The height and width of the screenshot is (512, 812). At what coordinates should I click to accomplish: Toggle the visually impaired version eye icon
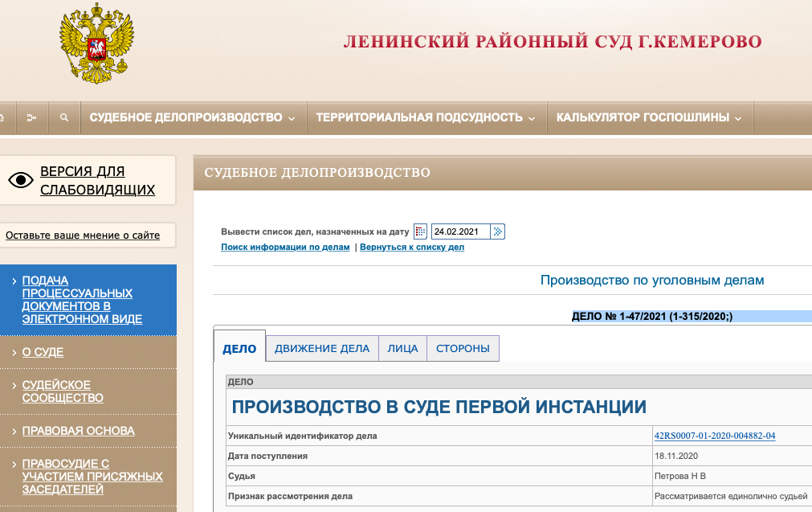(21, 180)
